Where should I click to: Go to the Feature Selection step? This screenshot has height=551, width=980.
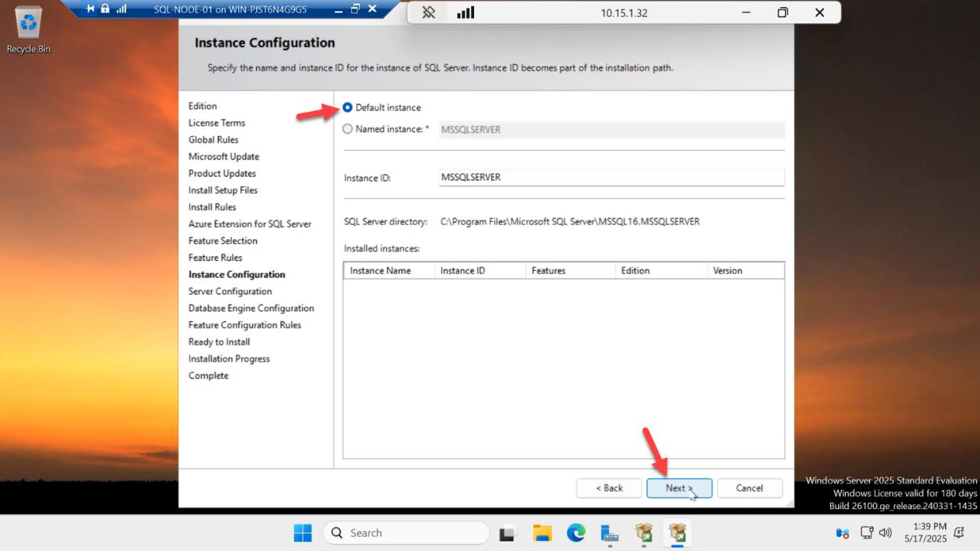(223, 240)
